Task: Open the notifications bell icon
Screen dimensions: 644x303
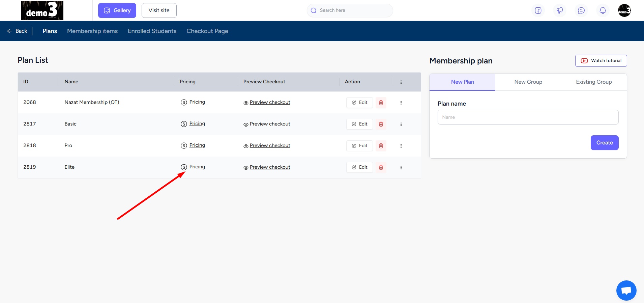Action: (x=603, y=10)
